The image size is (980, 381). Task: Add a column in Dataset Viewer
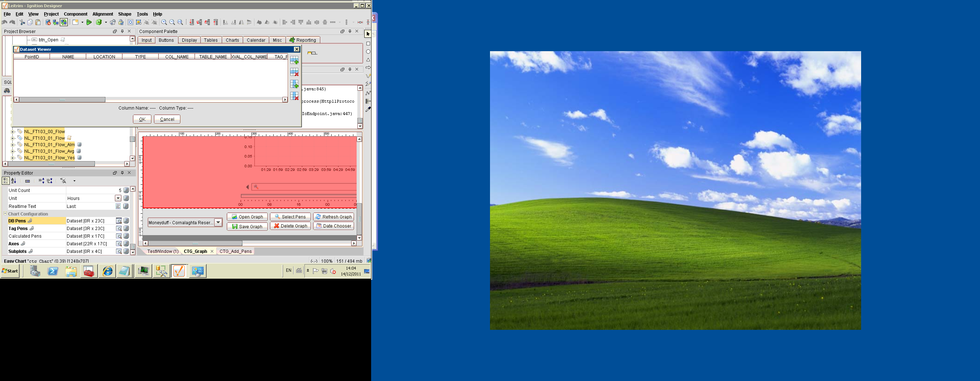click(294, 84)
